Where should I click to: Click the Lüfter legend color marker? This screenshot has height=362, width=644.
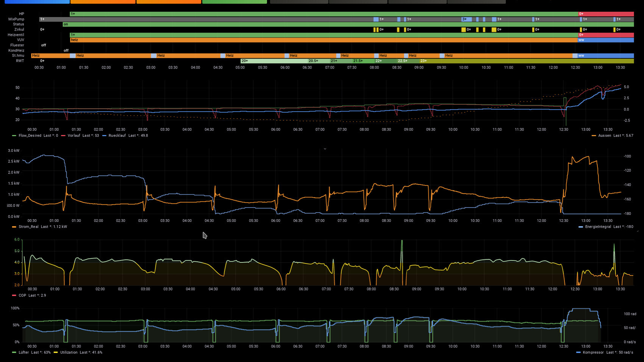[14, 353]
